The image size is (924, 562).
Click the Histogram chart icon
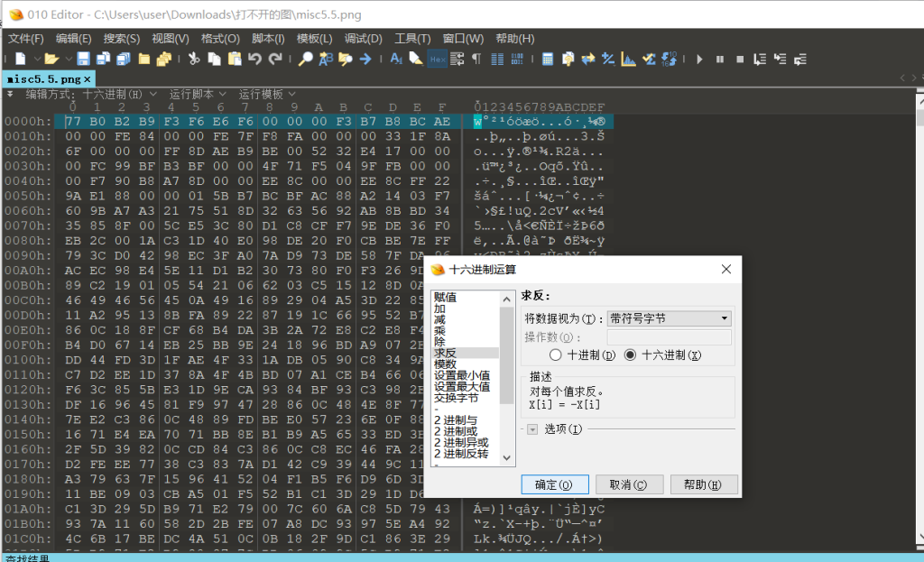click(x=628, y=59)
